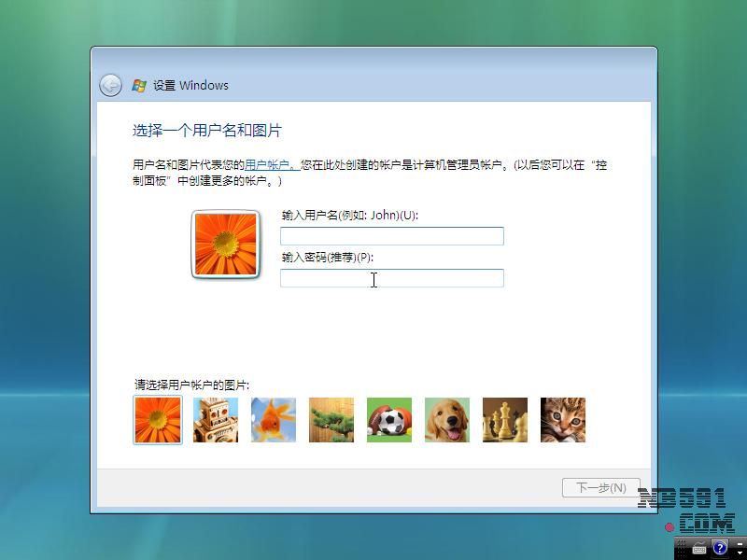Viewport: 747px width, 560px height.
Task: Open language bar options down arrow
Action: click(740, 553)
